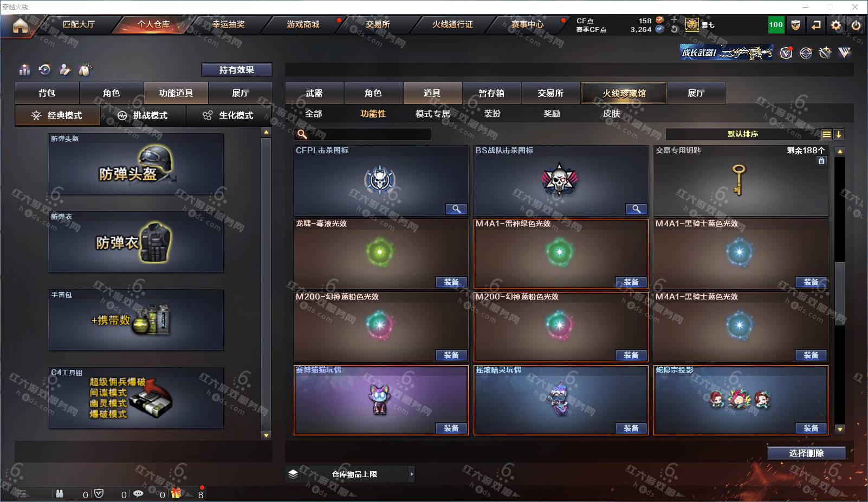Click the search magnifier icon
Screen dimensions: 868x502
click(x=302, y=134)
